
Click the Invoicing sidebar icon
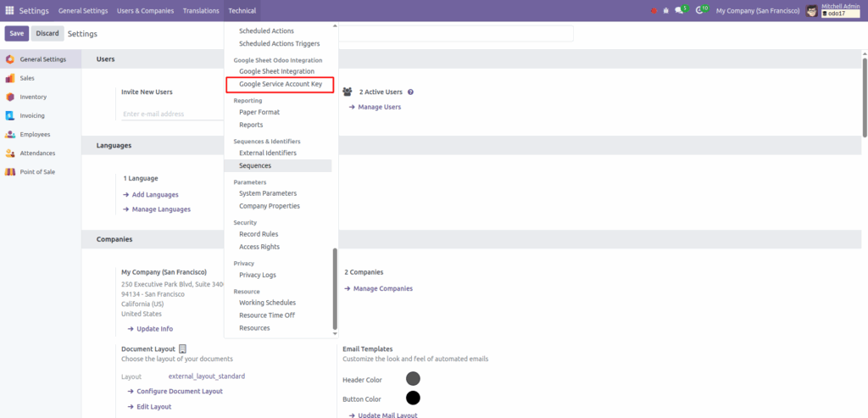pyautogui.click(x=9, y=115)
